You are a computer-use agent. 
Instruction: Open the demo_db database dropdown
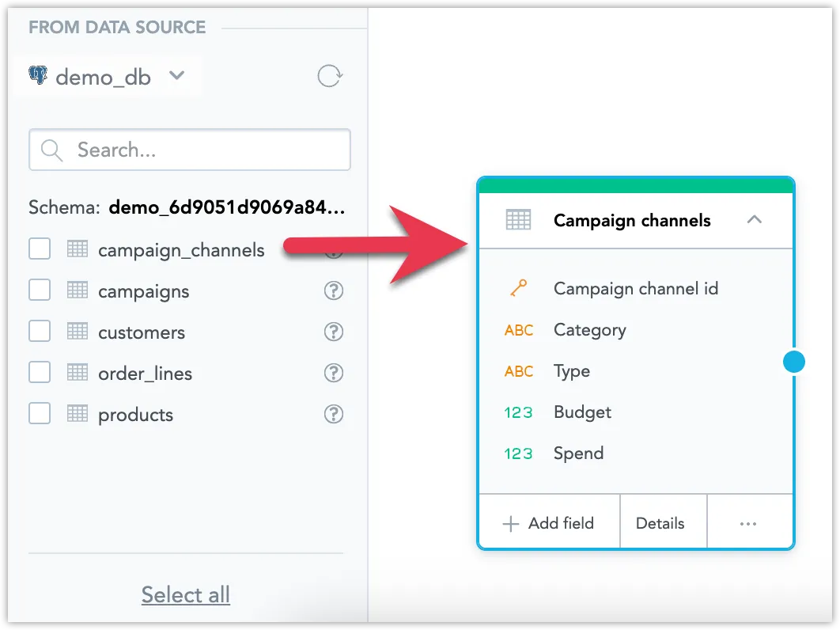177,76
